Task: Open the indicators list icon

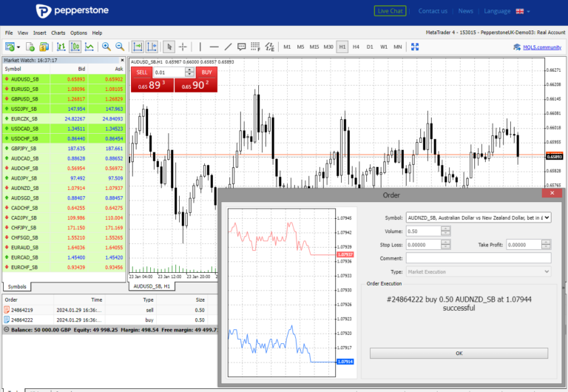Action: [x=269, y=47]
